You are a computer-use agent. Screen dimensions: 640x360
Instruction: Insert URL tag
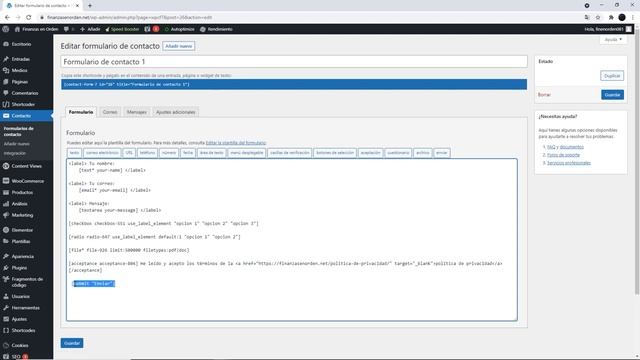point(129,153)
